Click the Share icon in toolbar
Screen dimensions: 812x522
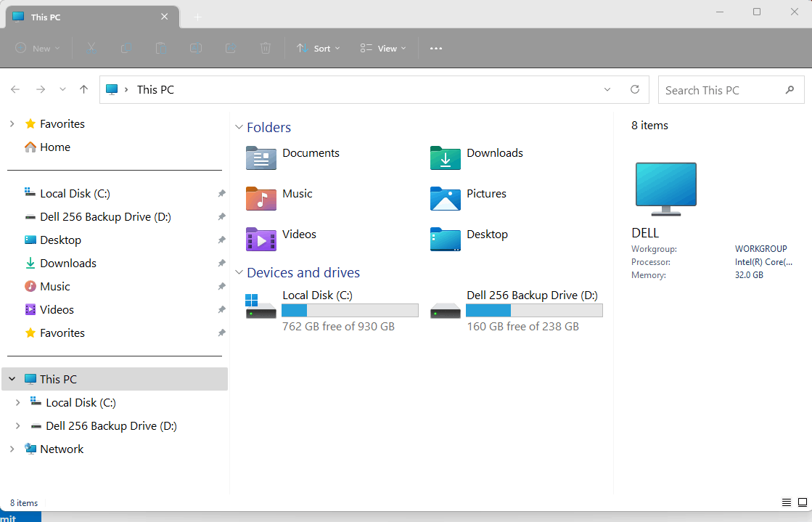tap(231, 48)
